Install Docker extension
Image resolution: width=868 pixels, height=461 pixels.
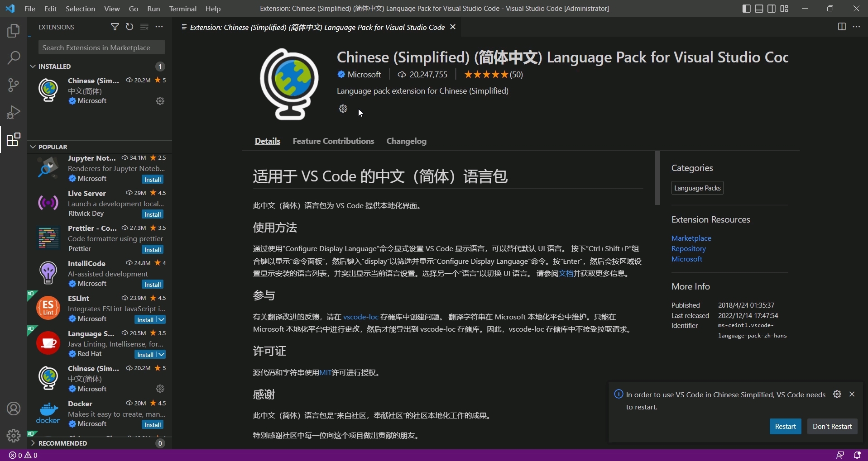pos(153,424)
